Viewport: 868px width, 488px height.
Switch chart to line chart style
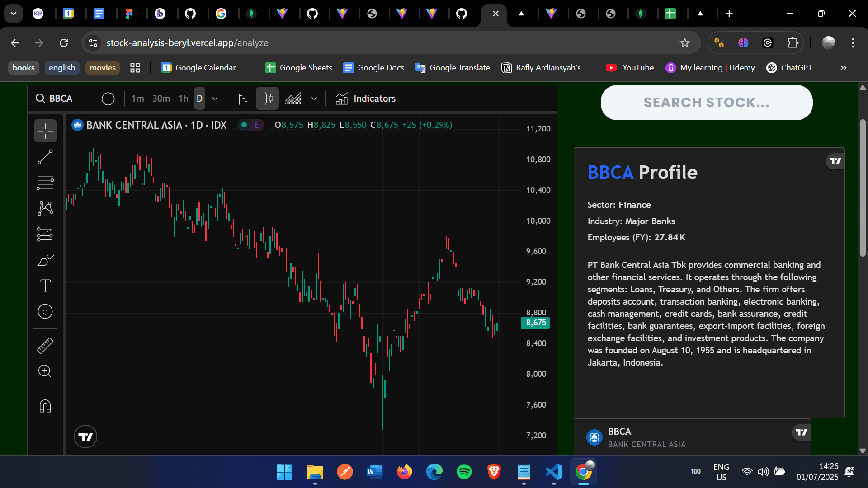point(294,99)
